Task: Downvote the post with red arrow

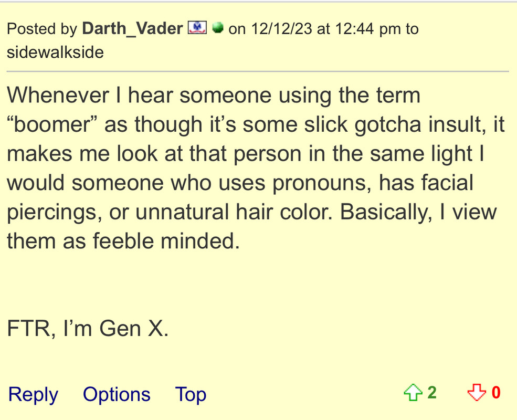Action: [x=477, y=393]
